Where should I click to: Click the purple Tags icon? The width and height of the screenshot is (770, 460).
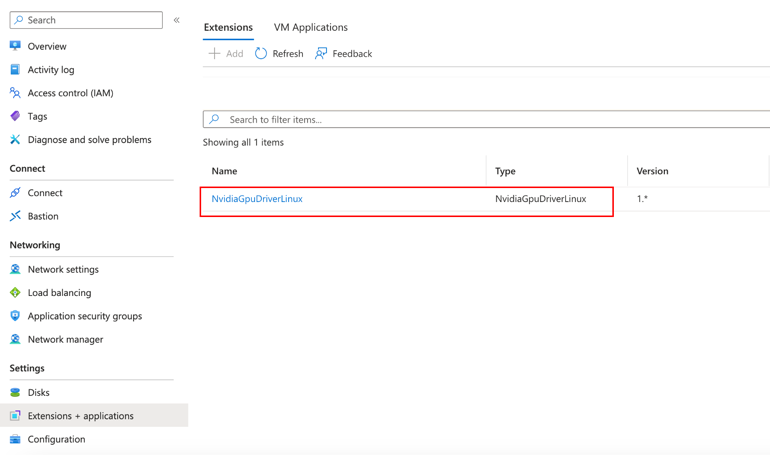pyautogui.click(x=15, y=116)
